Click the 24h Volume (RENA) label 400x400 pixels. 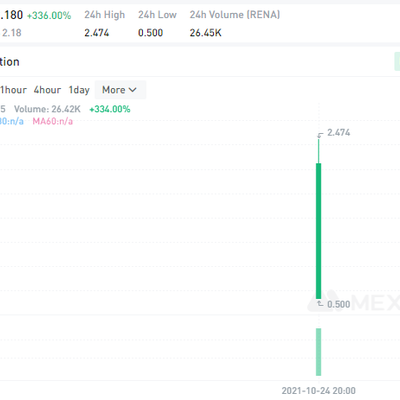235,15
